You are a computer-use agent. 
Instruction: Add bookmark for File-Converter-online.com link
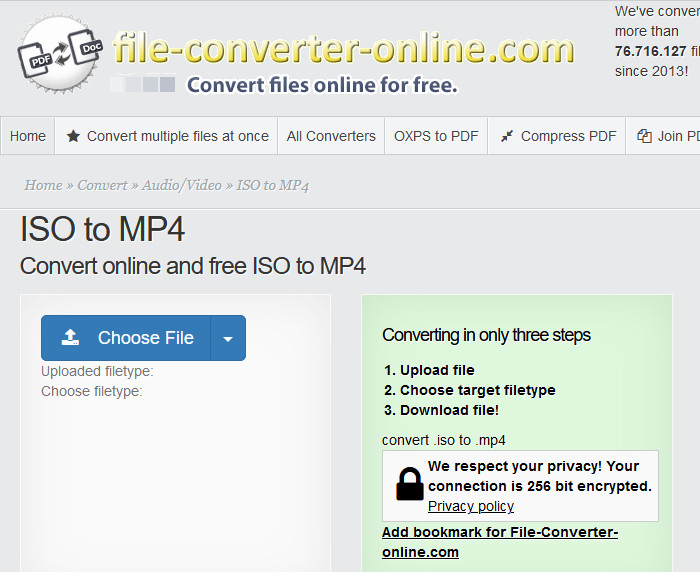tap(500, 542)
